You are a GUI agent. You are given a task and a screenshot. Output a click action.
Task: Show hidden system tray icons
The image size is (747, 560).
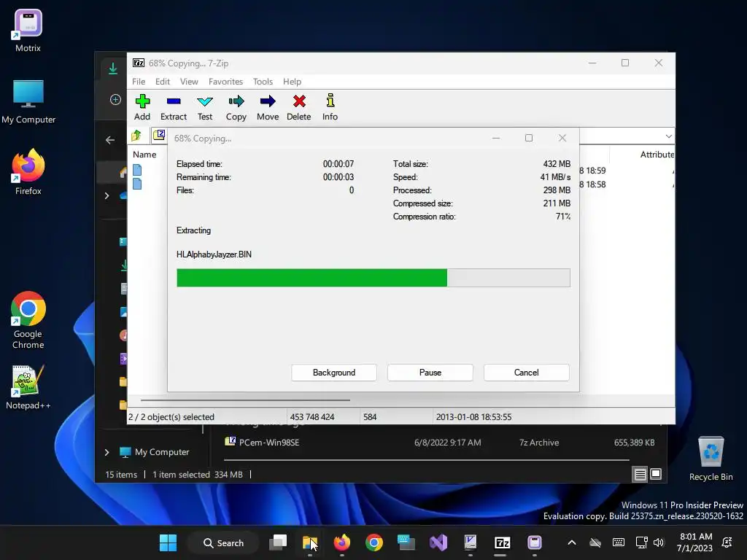coord(572,542)
